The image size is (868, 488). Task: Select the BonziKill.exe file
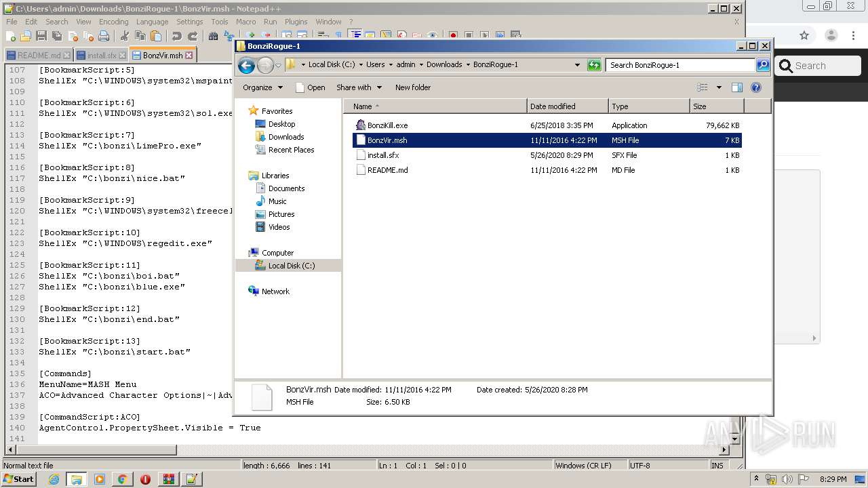tap(547, 125)
